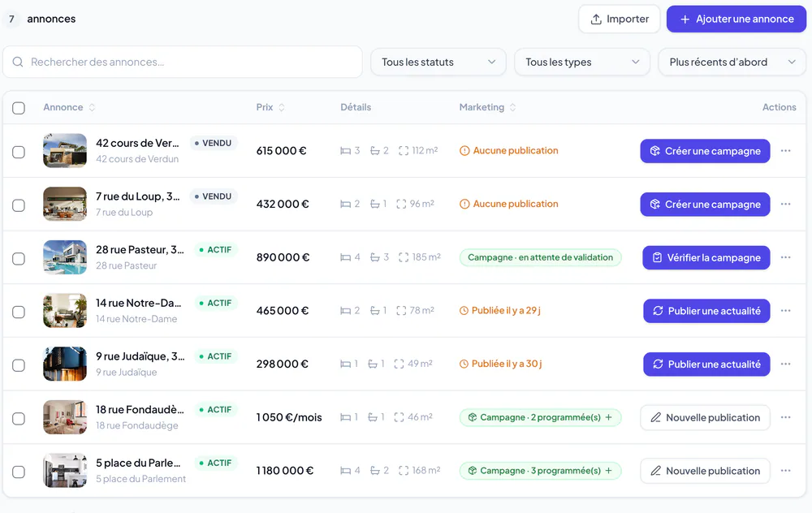The width and height of the screenshot is (812, 513).
Task: Click the warning icon for 42 cours de Verdun publication
Action: [x=464, y=151]
